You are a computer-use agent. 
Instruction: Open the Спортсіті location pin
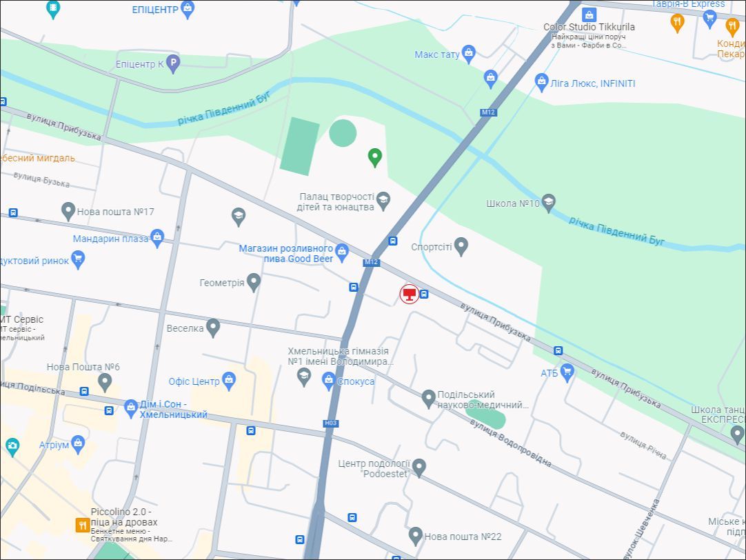(x=461, y=246)
